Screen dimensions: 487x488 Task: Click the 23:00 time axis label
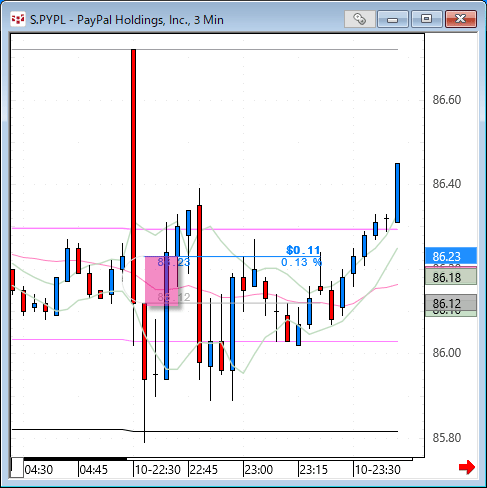coord(259,470)
